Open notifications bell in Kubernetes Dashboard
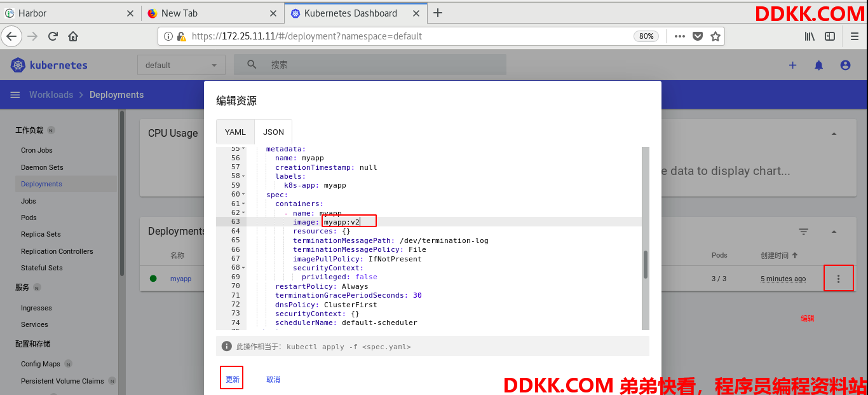 click(819, 65)
